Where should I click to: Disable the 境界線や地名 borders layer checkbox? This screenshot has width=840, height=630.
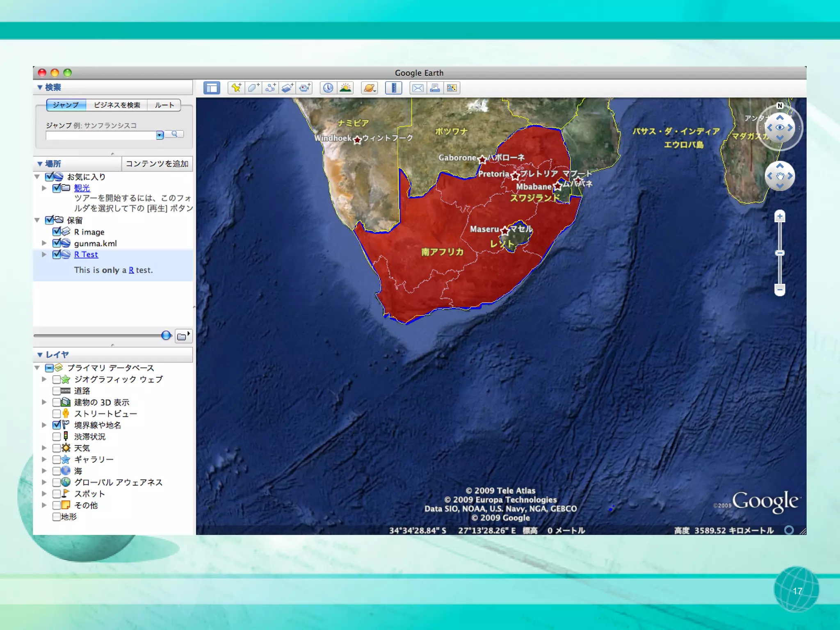(57, 425)
